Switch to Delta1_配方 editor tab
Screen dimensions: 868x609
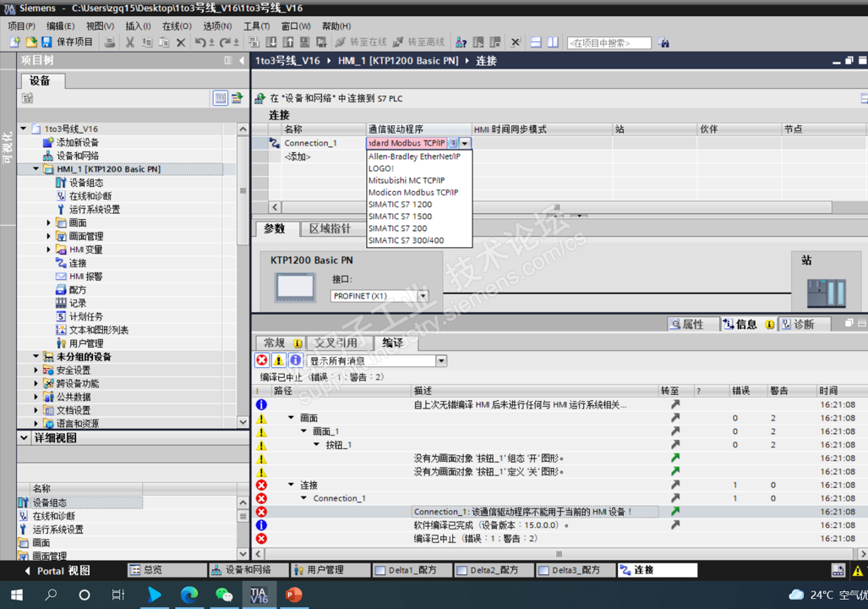click(412, 570)
